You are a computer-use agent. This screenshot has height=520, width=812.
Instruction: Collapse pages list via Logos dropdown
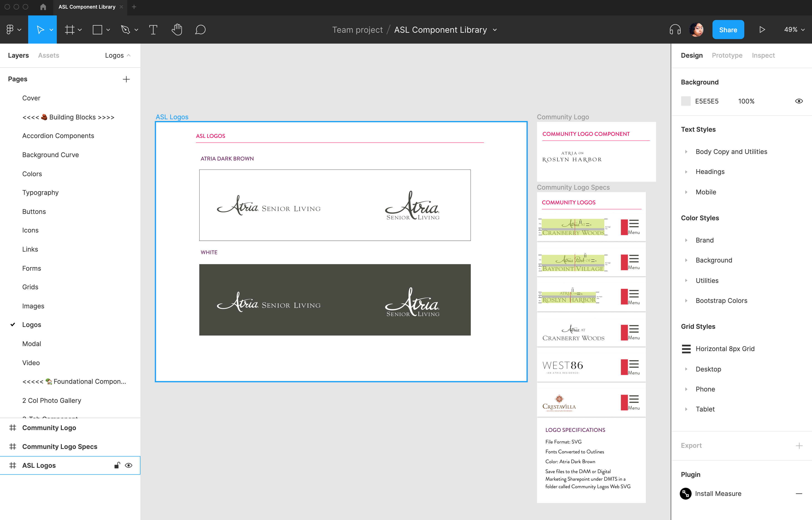(x=117, y=55)
